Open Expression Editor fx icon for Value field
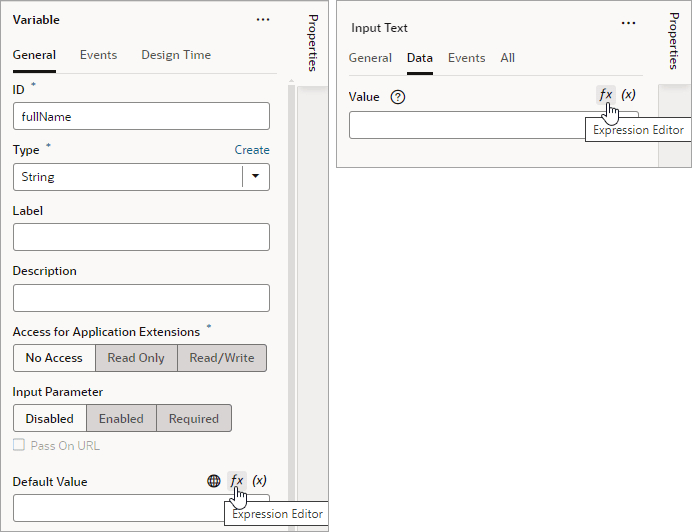This screenshot has width=692, height=532. [606, 94]
